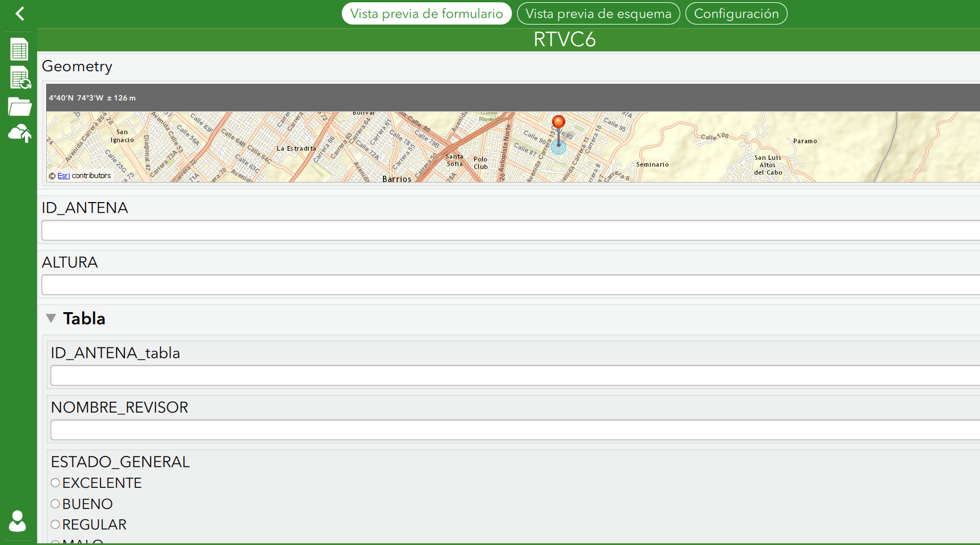Select the REGULAR radio option

pos(55,524)
